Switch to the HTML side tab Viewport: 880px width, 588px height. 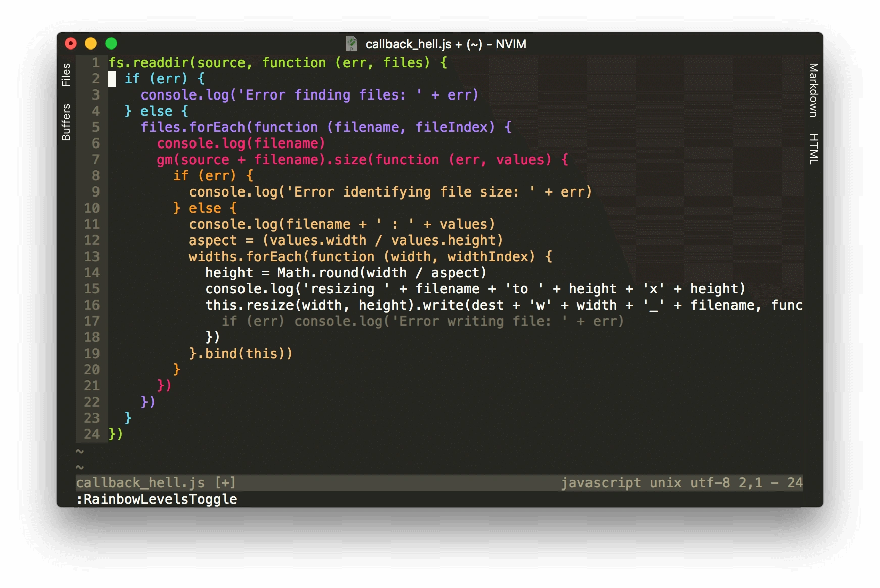point(813,149)
